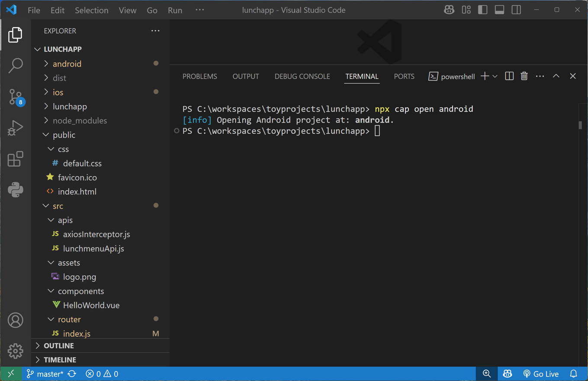The image size is (588, 381).
Task: Switch to the PORTS tab
Action: tap(404, 76)
